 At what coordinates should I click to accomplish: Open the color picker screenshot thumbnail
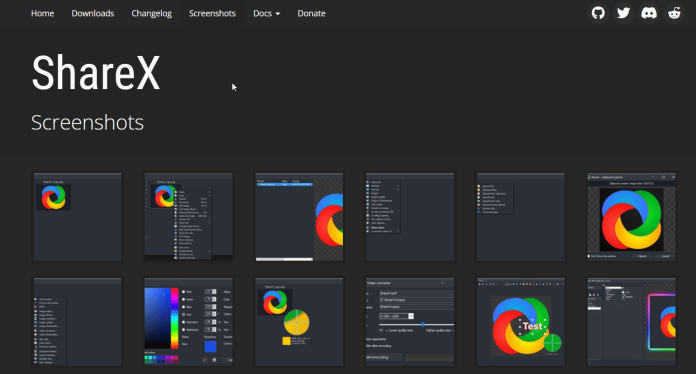(x=188, y=322)
